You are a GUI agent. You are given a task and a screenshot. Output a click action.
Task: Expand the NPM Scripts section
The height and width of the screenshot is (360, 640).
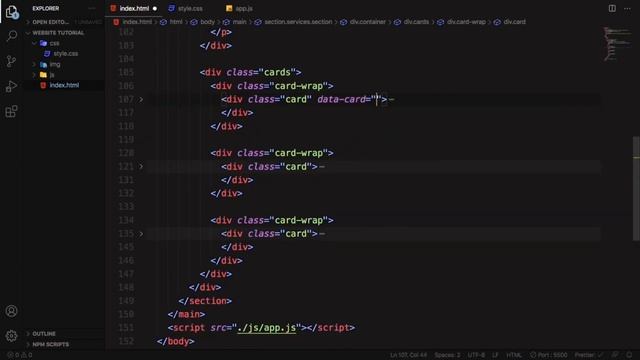[51, 344]
